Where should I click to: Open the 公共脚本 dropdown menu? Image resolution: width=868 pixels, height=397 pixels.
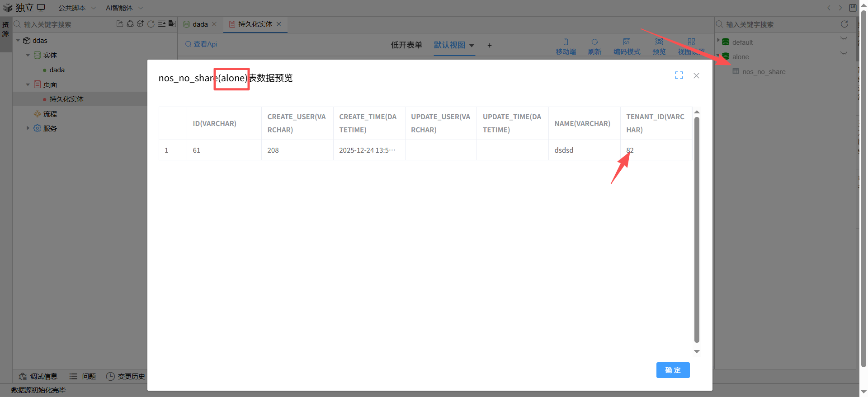pos(77,8)
